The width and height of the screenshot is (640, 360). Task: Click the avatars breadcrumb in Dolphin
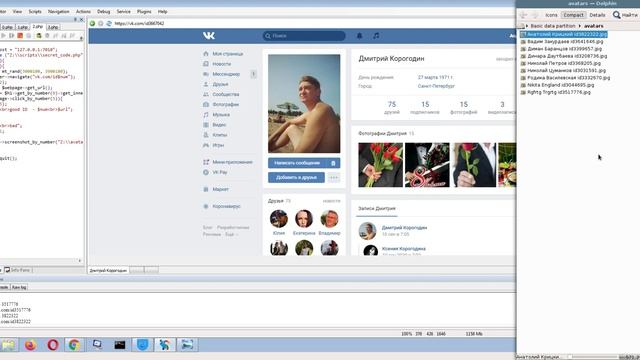pyautogui.click(x=593, y=26)
